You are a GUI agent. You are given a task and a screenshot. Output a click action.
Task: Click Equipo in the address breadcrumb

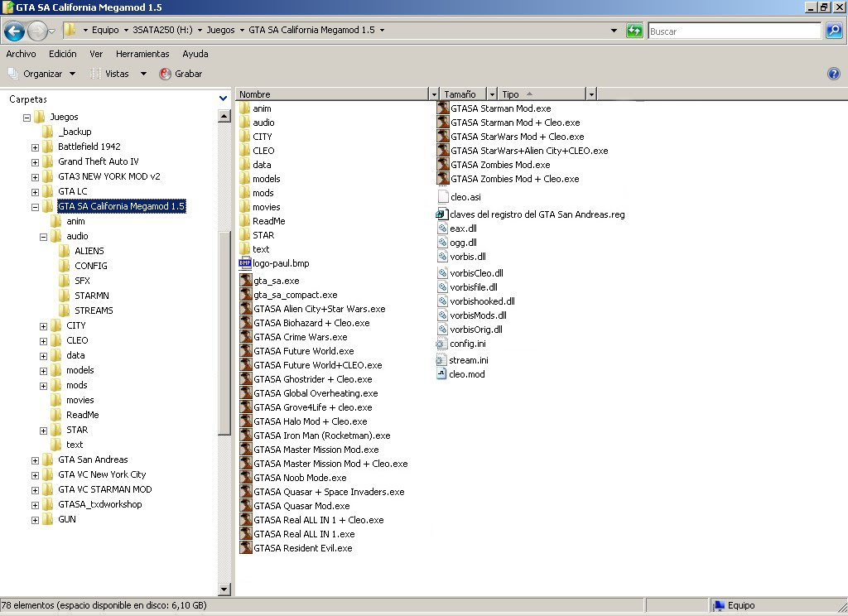tap(105, 31)
